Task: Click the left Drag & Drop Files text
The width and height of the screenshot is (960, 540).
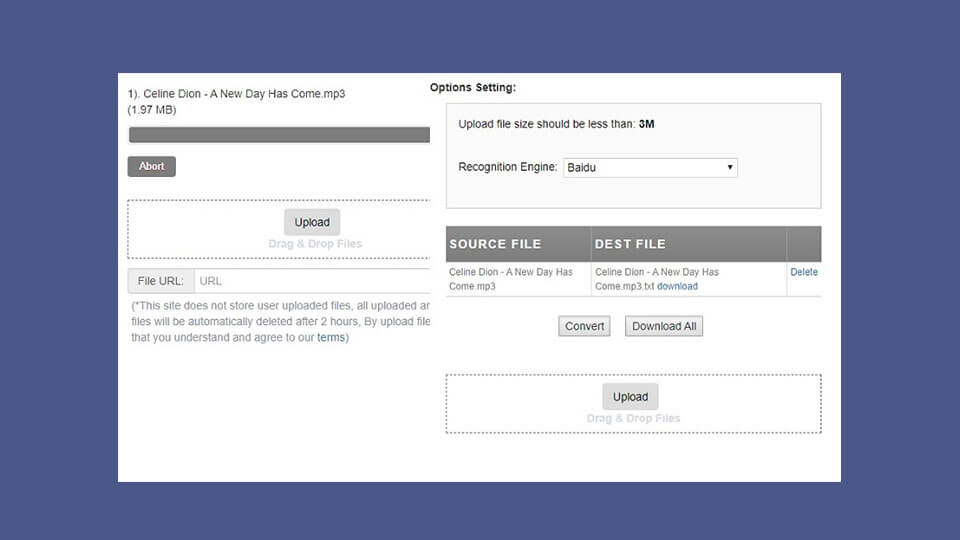Action: (x=315, y=244)
